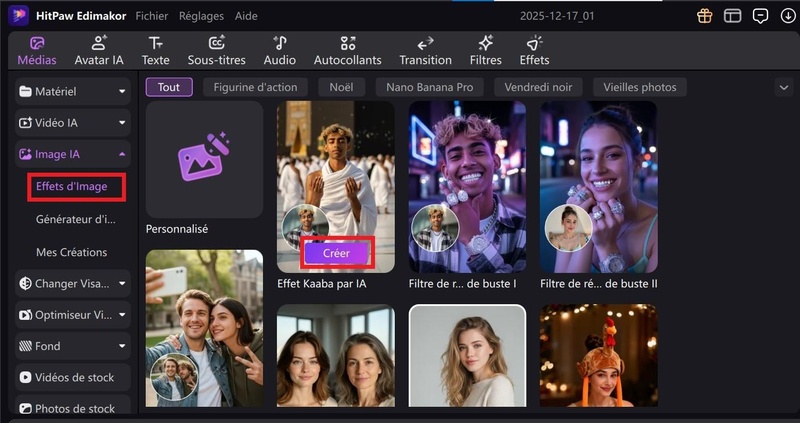Screen dimensions: 800x423
Task: Expand the category filter chevron
Action: pos(784,87)
